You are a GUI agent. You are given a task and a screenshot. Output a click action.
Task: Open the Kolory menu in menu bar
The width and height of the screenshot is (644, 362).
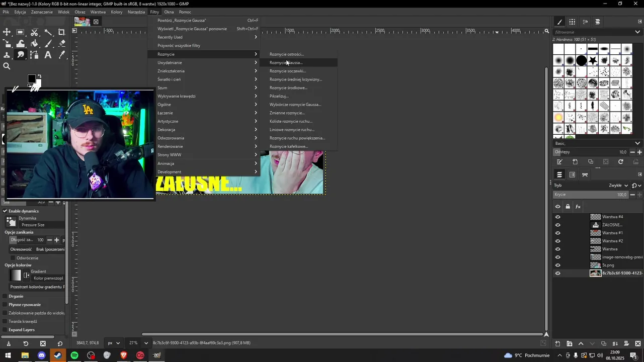click(x=117, y=12)
